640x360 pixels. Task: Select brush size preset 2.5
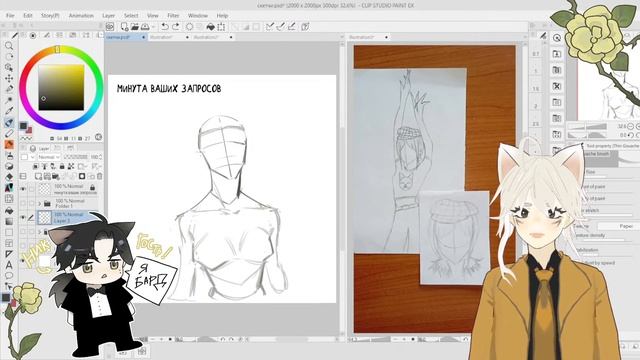tap(536, 124)
